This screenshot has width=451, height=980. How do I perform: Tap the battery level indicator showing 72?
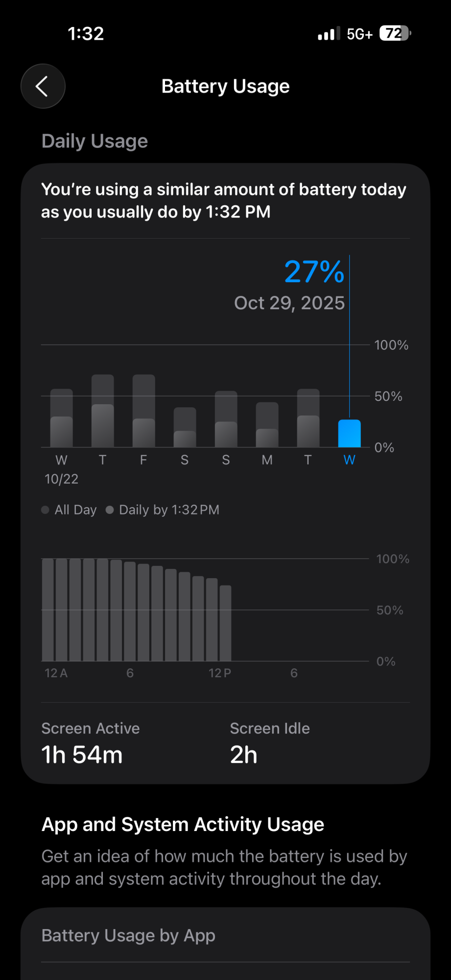[395, 33]
